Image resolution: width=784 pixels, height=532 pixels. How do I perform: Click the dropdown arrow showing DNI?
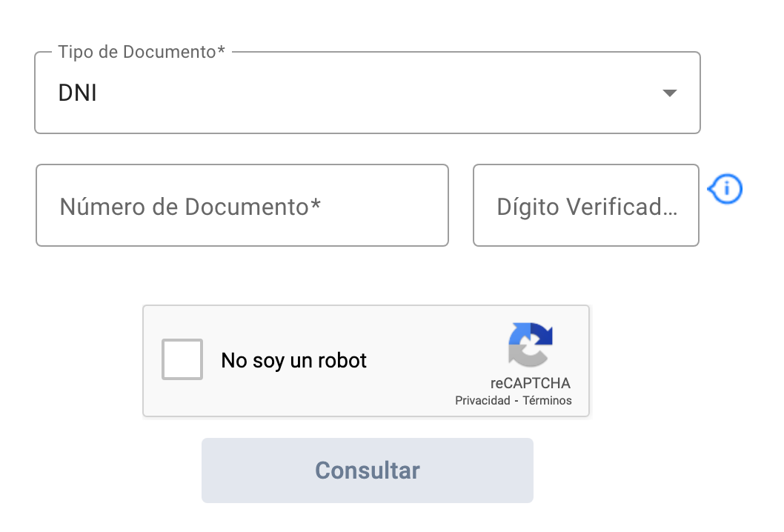668,93
